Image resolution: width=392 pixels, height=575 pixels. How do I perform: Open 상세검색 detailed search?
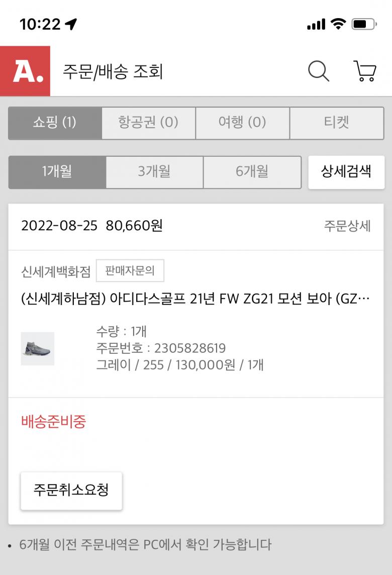(346, 172)
